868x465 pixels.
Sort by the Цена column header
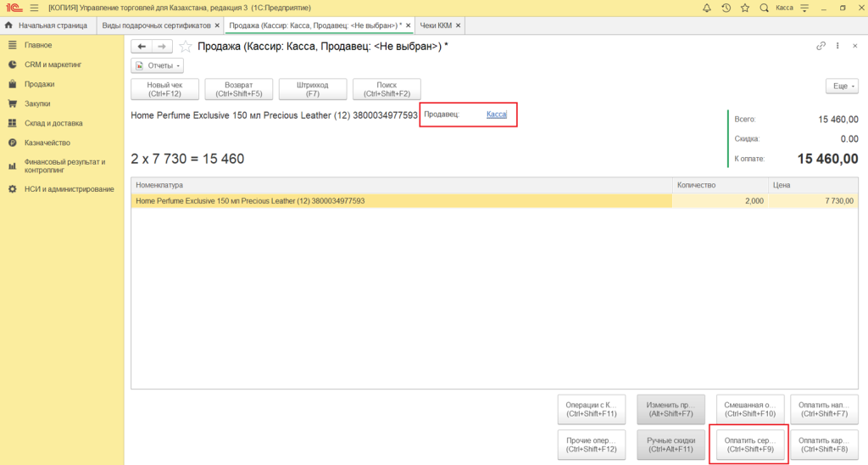(x=813, y=185)
